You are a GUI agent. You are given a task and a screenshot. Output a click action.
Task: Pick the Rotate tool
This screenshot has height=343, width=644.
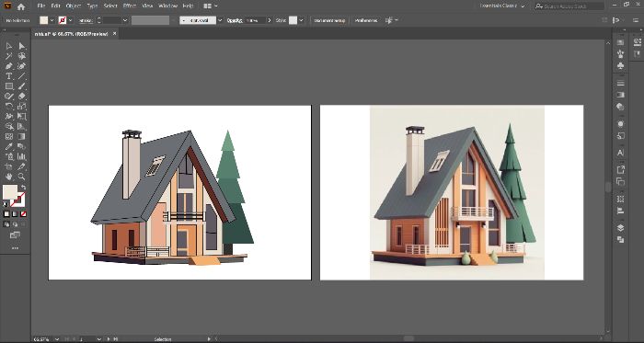(8, 107)
